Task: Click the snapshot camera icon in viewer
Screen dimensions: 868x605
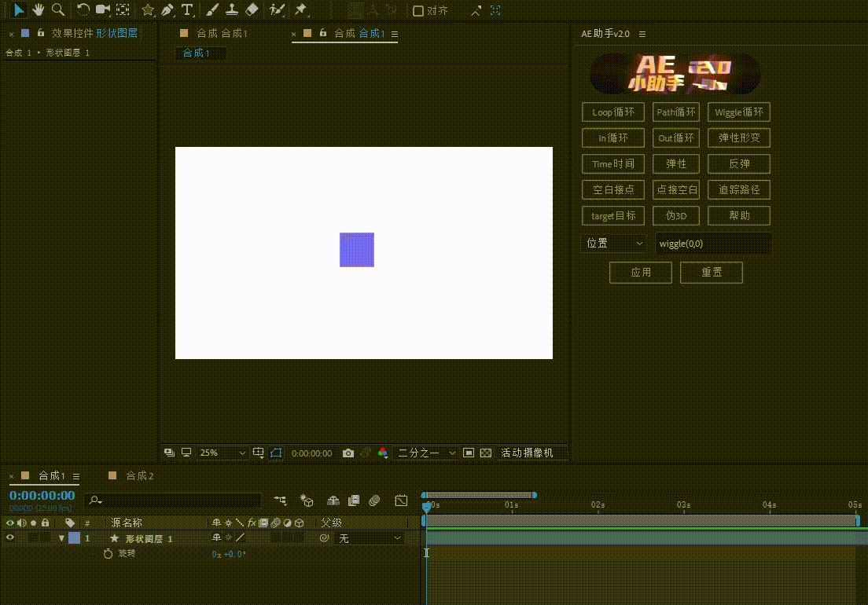Action: (348, 453)
